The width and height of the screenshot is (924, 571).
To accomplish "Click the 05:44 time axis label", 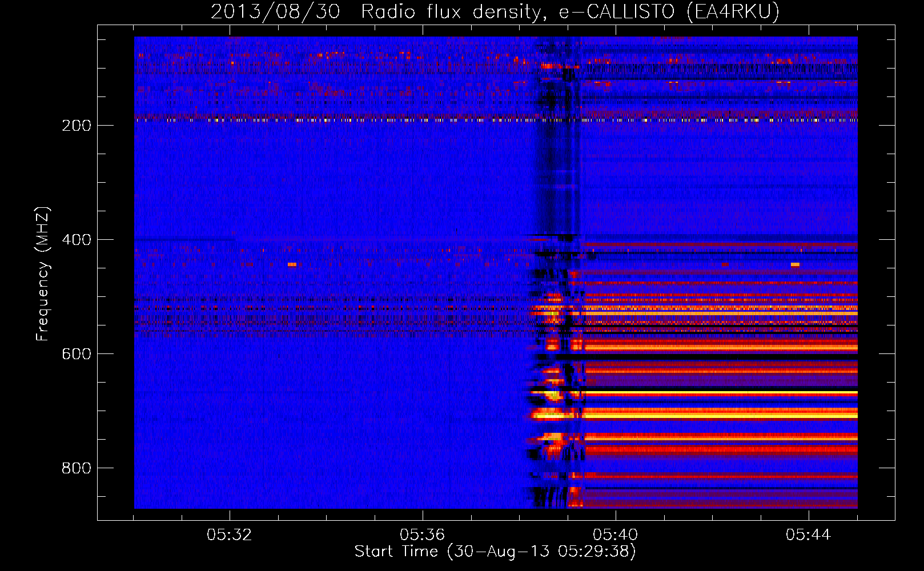I will pyautogui.click(x=809, y=535).
